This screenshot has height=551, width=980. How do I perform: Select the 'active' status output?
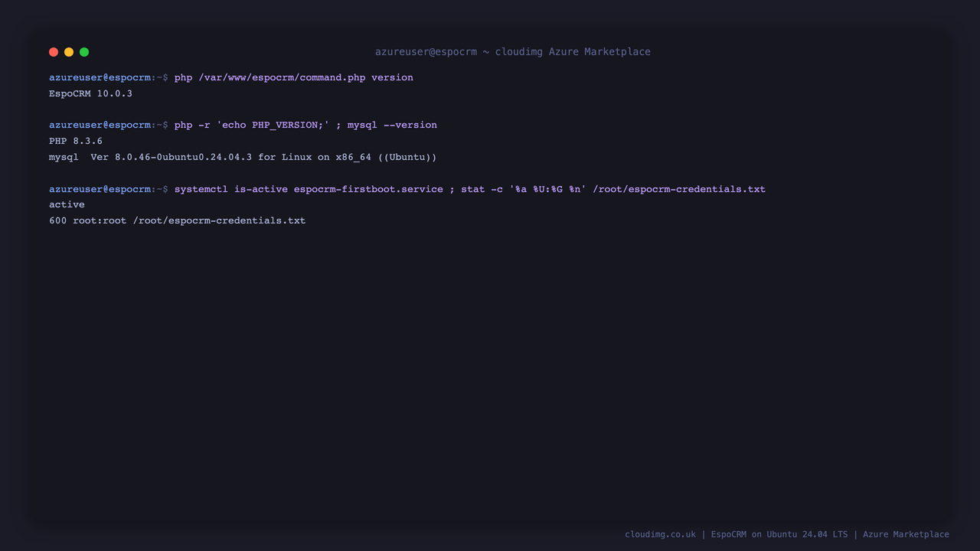[x=67, y=204]
